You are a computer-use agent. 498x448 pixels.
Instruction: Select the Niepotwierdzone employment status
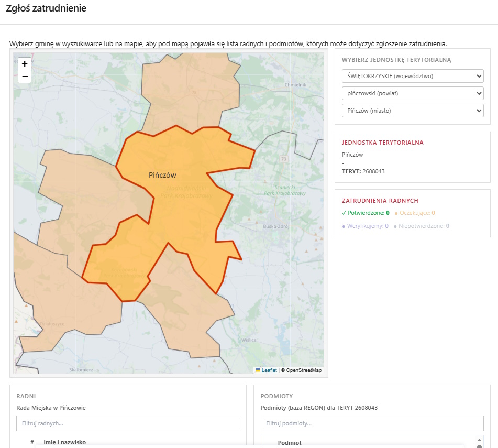click(421, 226)
